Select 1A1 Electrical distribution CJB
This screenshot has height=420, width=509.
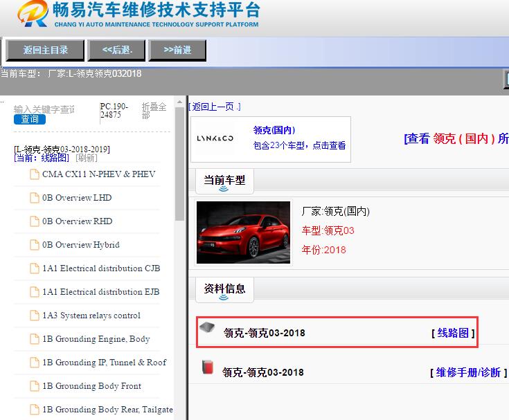101,268
